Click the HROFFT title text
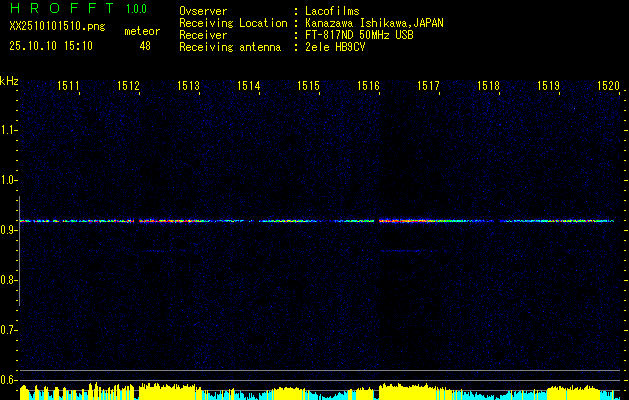Viewport: 629px width, 400px height. 60,9
